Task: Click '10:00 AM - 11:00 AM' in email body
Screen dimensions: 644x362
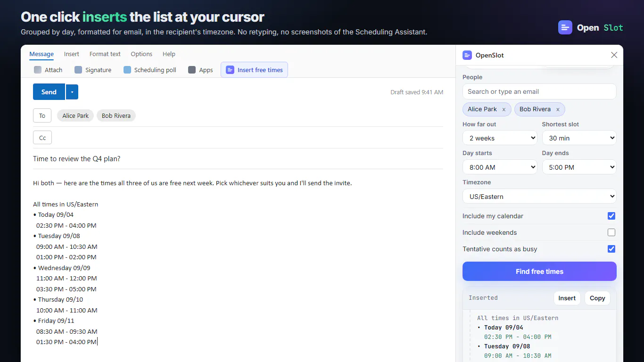Action: pos(67,310)
